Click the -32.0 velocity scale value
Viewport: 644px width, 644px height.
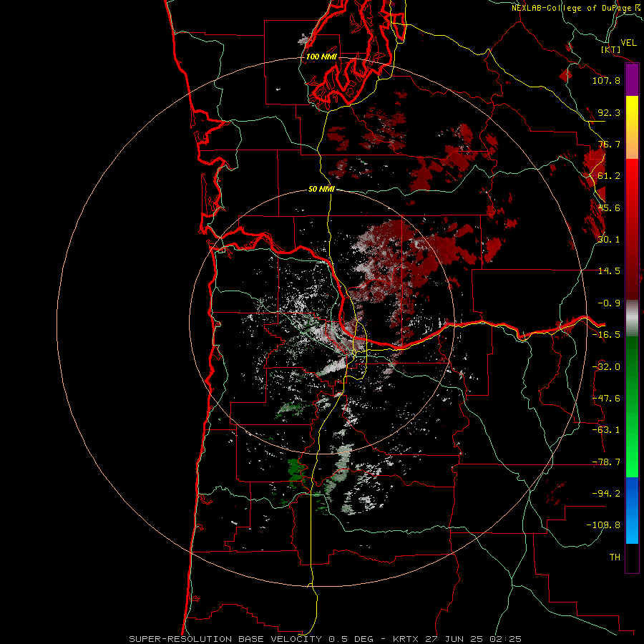pyautogui.click(x=606, y=367)
